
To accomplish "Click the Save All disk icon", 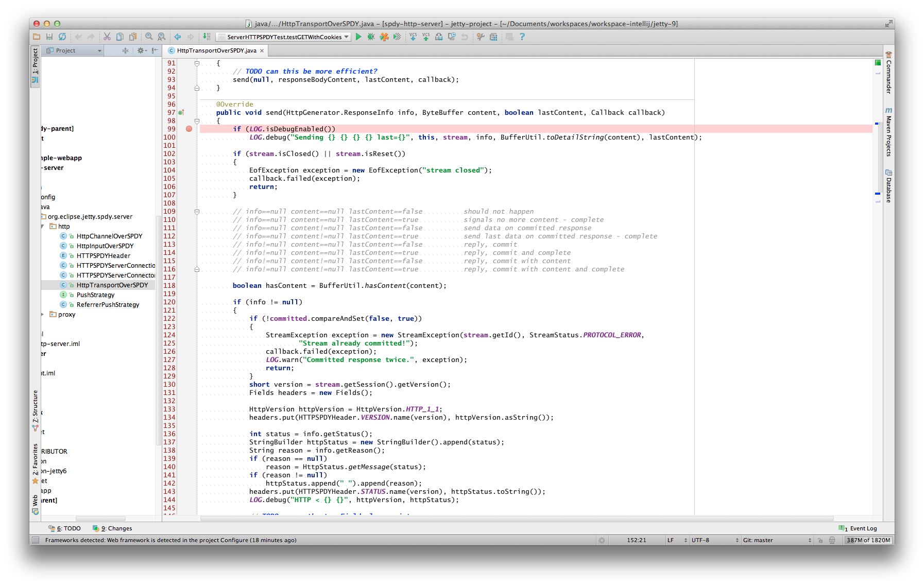I will (49, 37).
